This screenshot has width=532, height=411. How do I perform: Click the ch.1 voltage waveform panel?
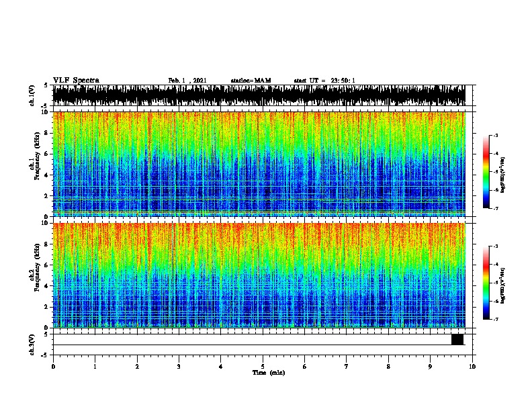pos(259,95)
